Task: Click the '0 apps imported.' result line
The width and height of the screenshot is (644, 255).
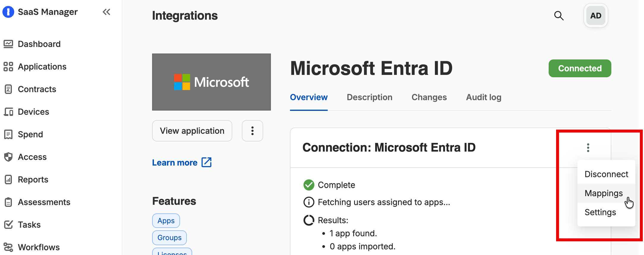Action: pyautogui.click(x=363, y=246)
